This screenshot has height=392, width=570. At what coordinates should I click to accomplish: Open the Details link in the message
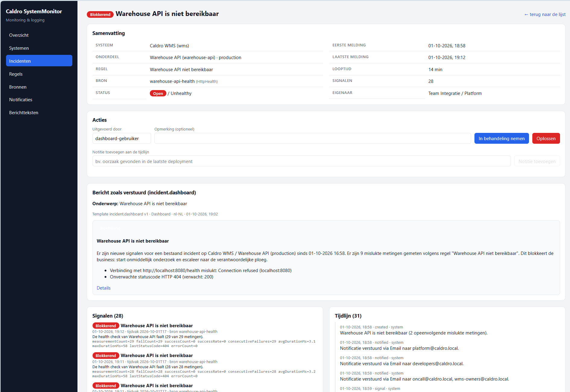click(104, 288)
